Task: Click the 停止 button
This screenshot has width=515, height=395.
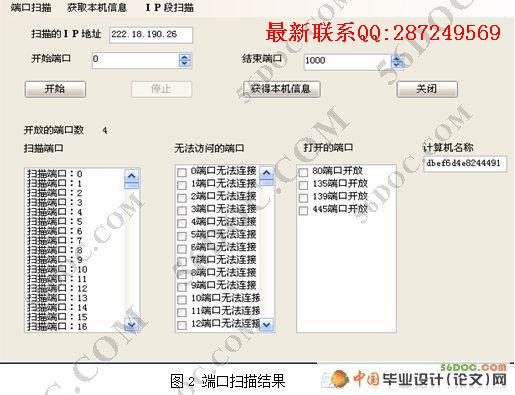Action: [162, 89]
